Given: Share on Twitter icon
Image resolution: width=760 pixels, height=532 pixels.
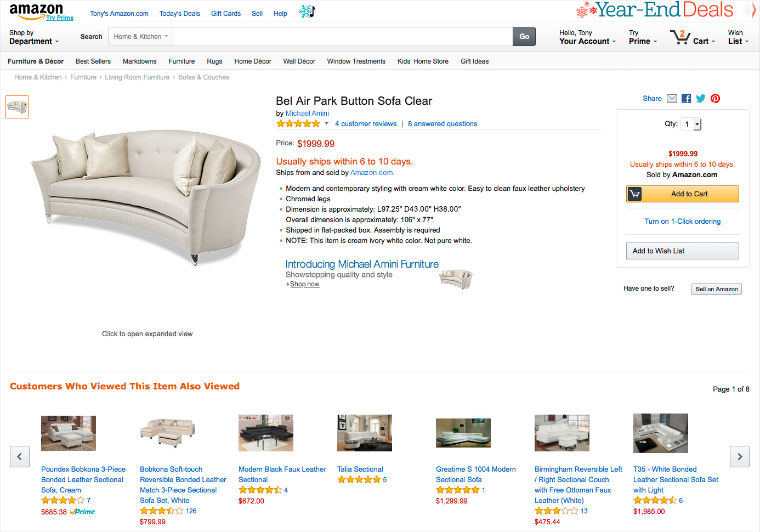Looking at the screenshot, I should click(x=701, y=99).
